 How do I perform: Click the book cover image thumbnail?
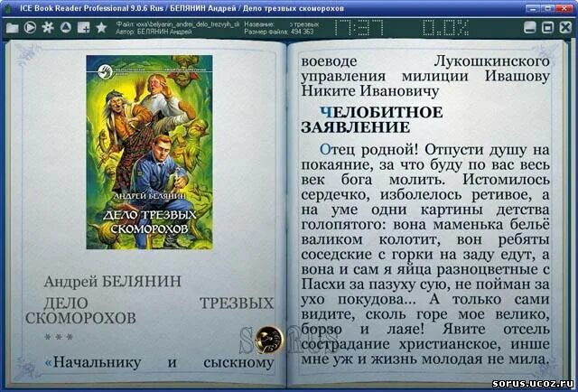pos(149,152)
